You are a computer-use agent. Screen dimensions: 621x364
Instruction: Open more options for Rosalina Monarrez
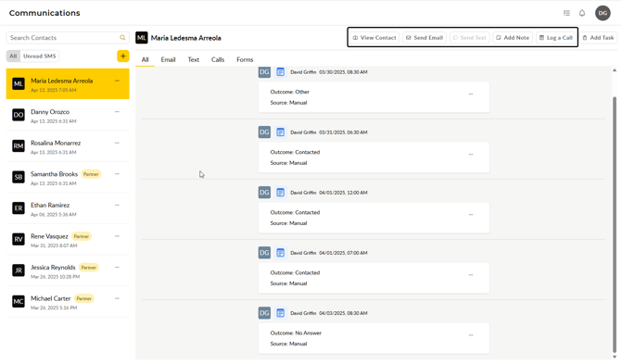pyautogui.click(x=117, y=143)
